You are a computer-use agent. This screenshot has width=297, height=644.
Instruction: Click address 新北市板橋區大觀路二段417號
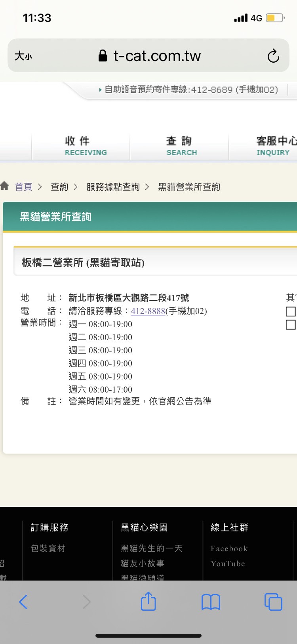pyautogui.click(x=129, y=298)
